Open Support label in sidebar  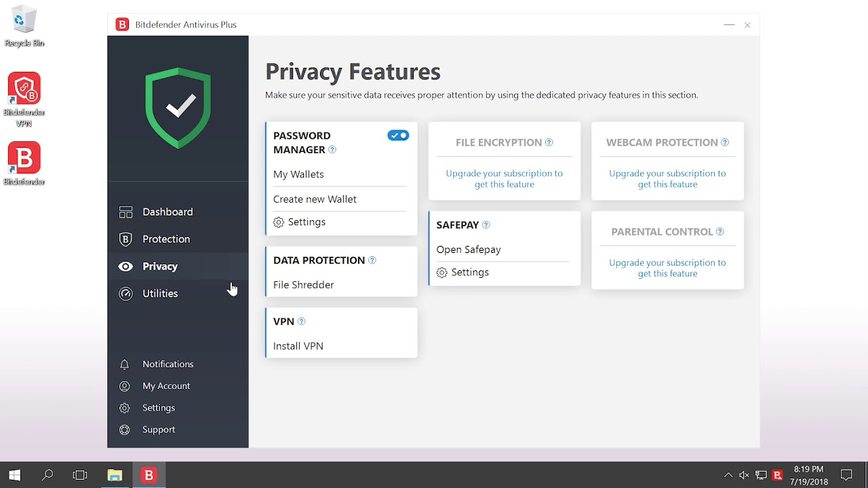pos(159,429)
